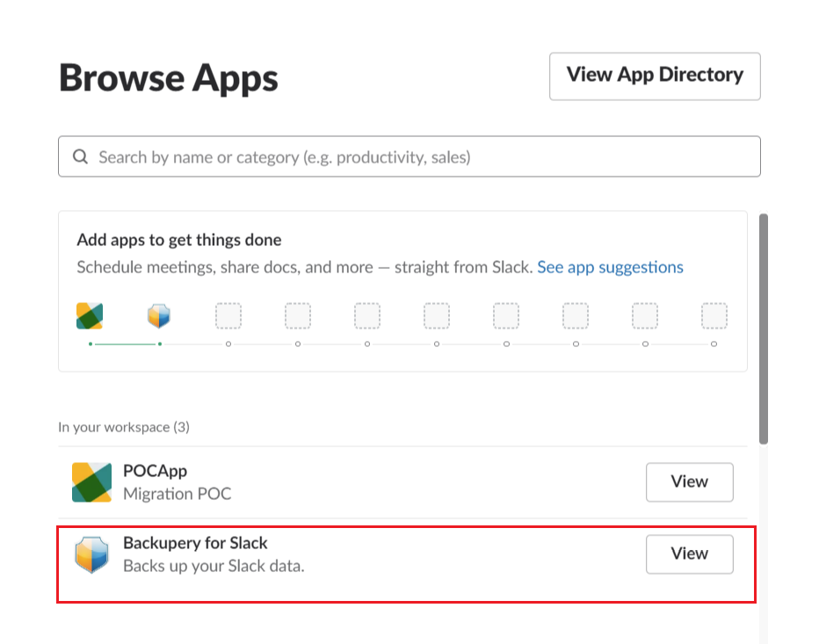This screenshot has width=819, height=644.
Task: Click the search magnifier icon
Action: tap(80, 156)
